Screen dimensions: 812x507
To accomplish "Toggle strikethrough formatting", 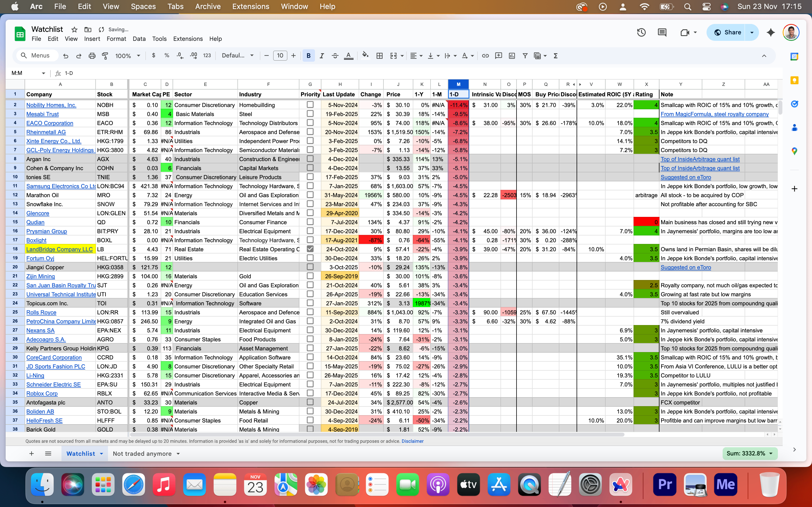I will pyautogui.click(x=335, y=56).
